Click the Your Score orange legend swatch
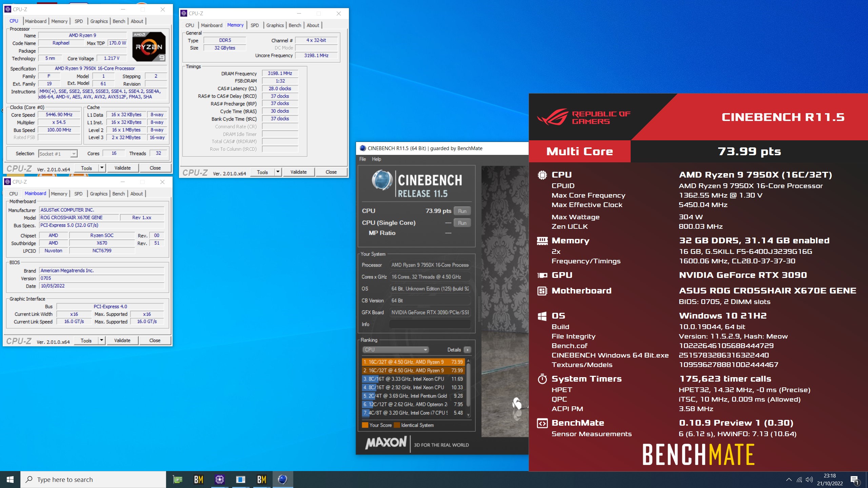 365,425
